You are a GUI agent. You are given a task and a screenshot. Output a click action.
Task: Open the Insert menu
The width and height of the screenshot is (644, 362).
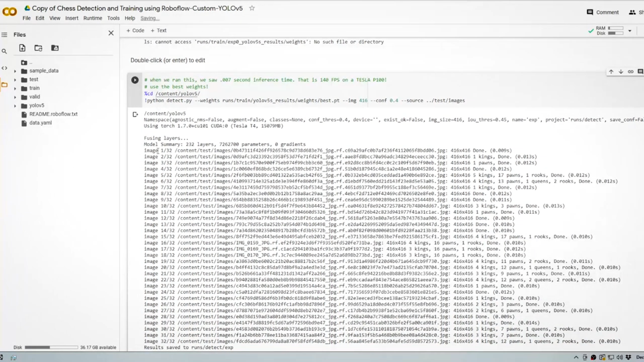point(72,18)
